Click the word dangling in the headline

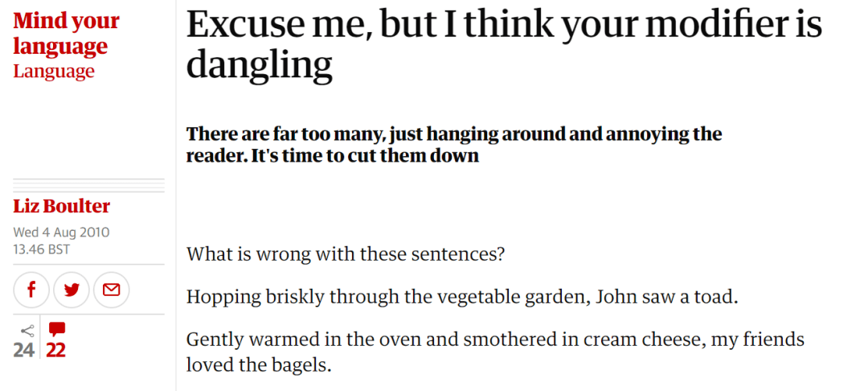(x=259, y=64)
